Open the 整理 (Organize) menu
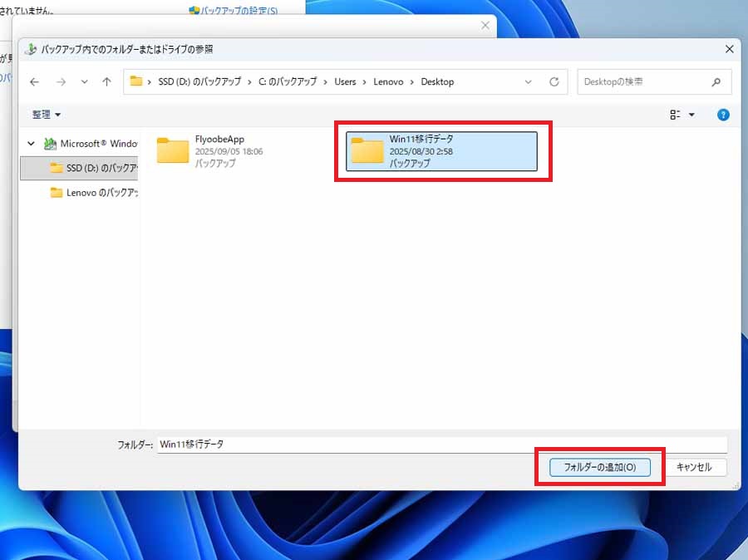The height and width of the screenshot is (560, 748). pos(47,115)
